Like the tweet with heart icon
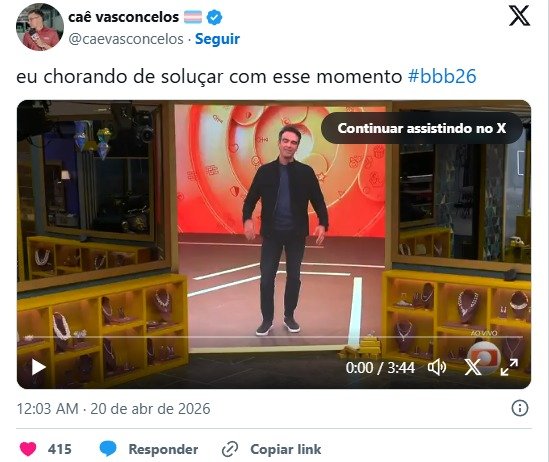Screen dimensions: 549x462 pyautogui.click(x=28, y=449)
